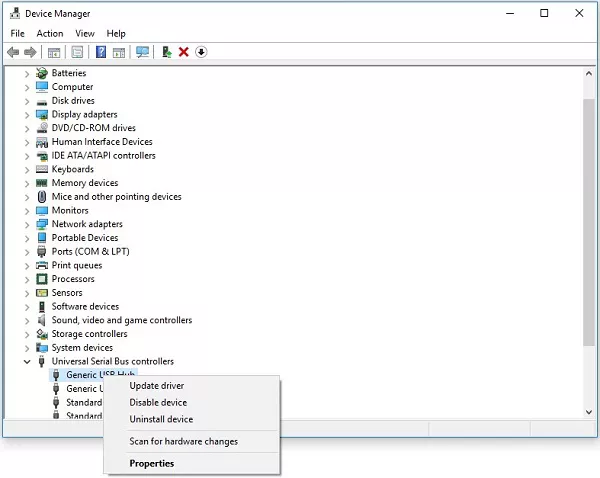Expand the Disk drives node
600x478 pixels.
click(27, 101)
